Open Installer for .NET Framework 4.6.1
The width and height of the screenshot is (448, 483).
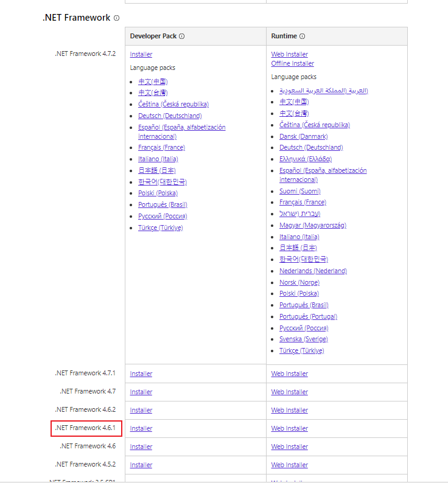pos(141,428)
